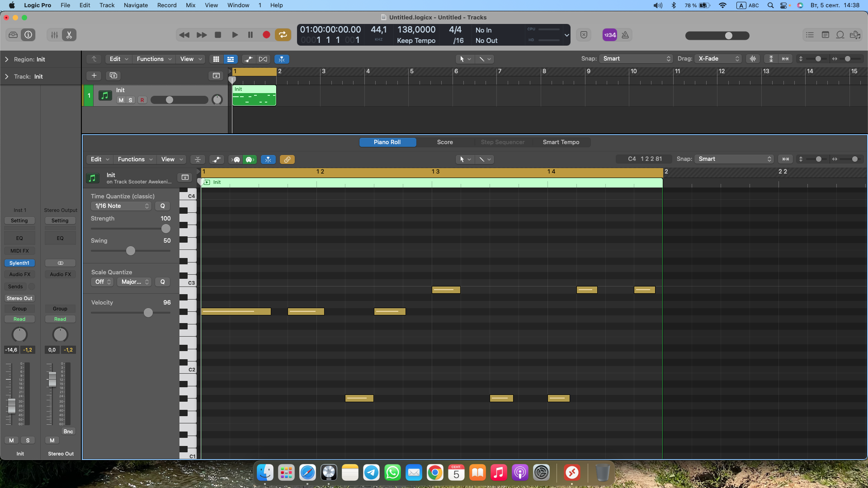Image resolution: width=868 pixels, height=488 pixels.
Task: Toggle the Piano Roll link button
Action: pyautogui.click(x=287, y=160)
